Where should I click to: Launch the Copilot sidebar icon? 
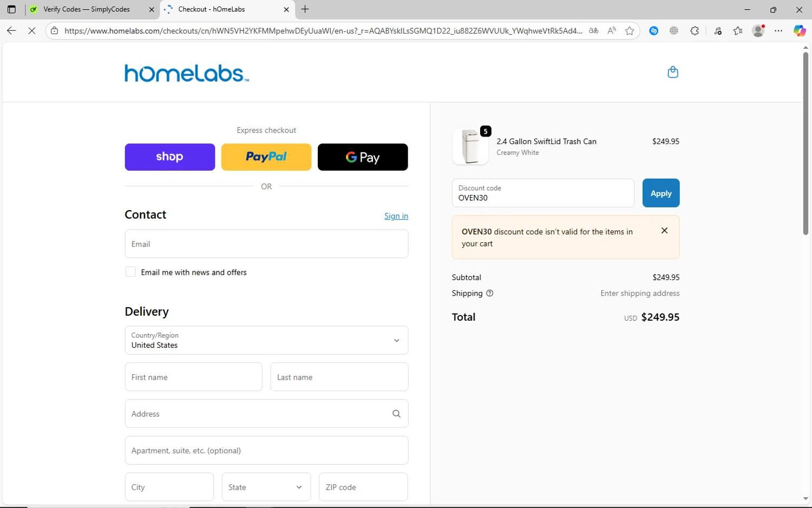[800, 31]
